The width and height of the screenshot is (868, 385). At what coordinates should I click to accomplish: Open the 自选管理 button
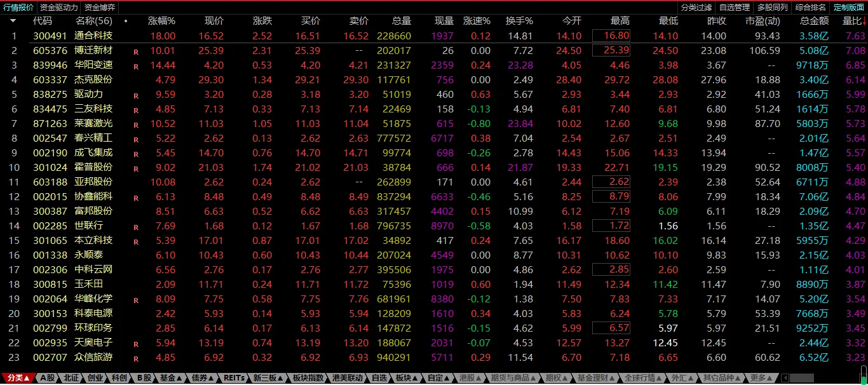tap(735, 8)
